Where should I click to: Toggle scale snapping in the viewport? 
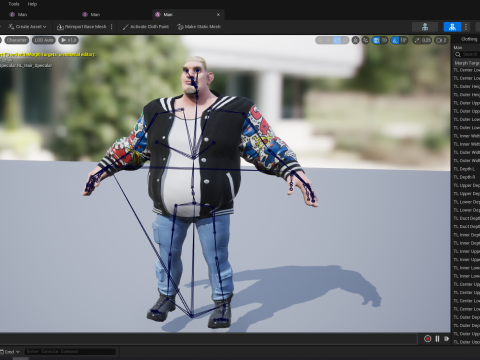coord(417,40)
